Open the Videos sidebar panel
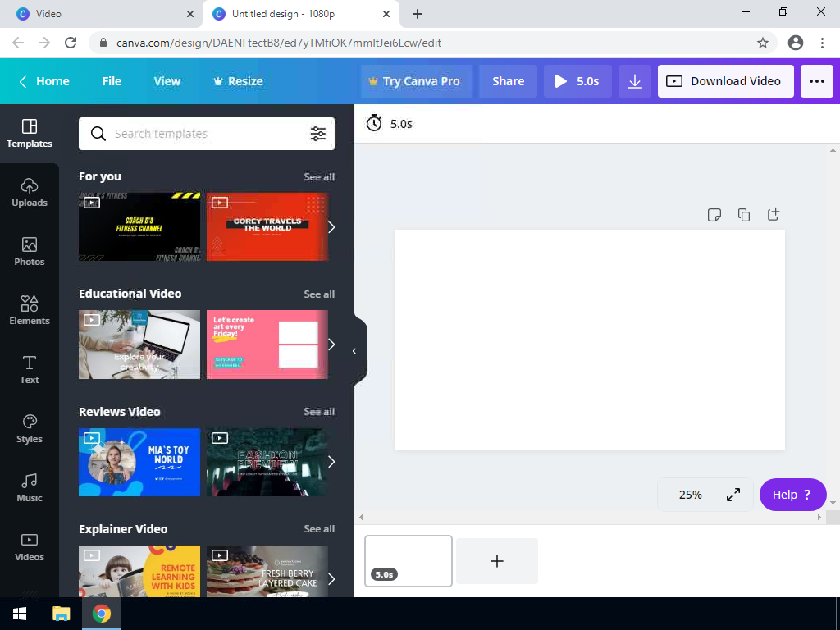840x630 pixels. (30, 546)
